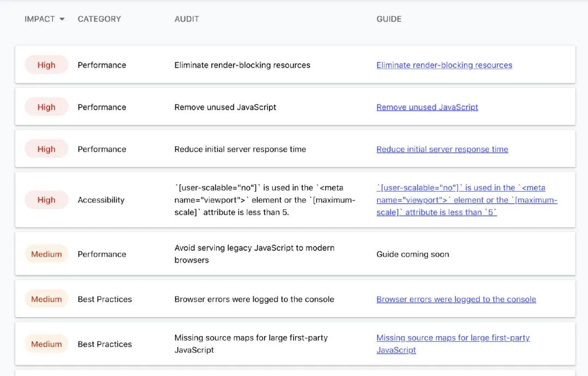Open the user-scalable viewport guide link
The width and height of the screenshot is (588, 376).
(467, 200)
